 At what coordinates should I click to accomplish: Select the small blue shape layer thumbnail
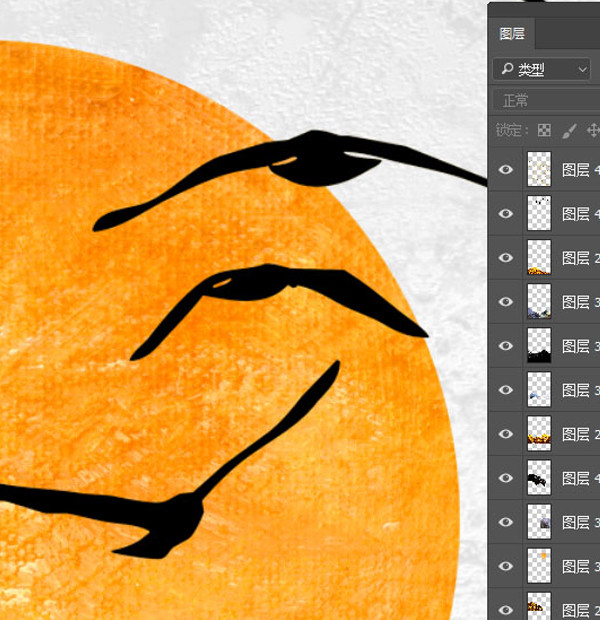coord(539,389)
